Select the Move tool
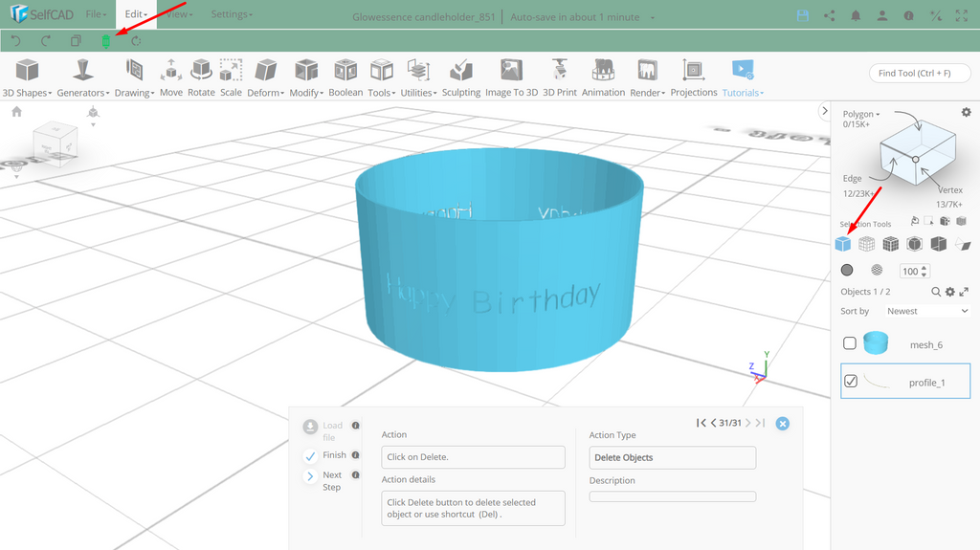This screenshot has height=550, width=980. coord(170,78)
